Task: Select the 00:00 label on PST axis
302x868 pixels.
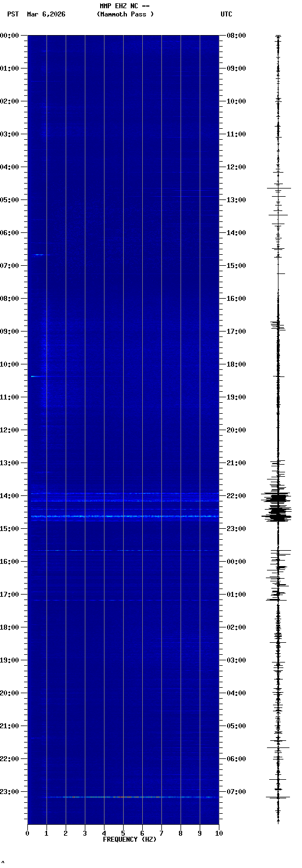Action: (9, 36)
